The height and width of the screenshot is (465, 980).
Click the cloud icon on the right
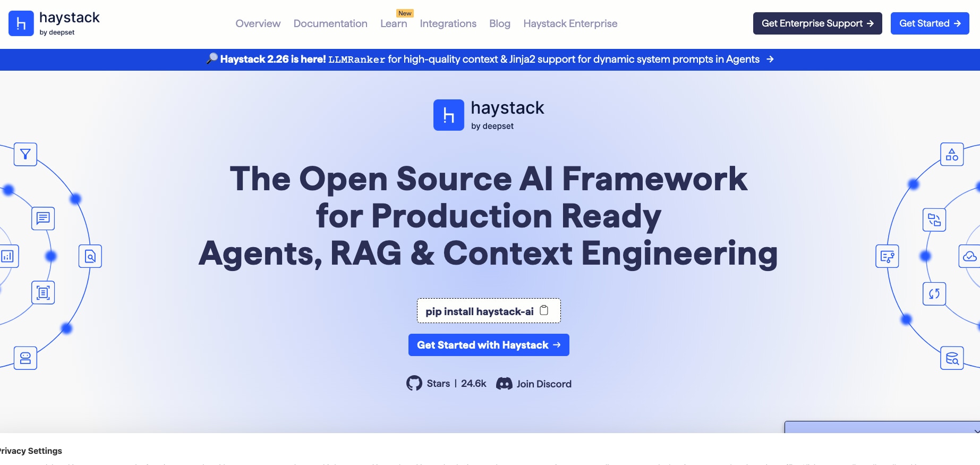pyautogui.click(x=969, y=257)
